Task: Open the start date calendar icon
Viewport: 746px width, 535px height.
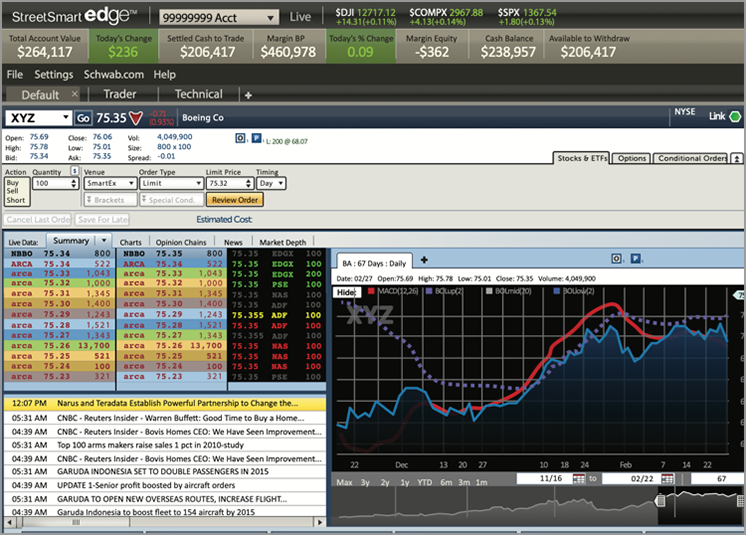Action: pyautogui.click(x=579, y=478)
